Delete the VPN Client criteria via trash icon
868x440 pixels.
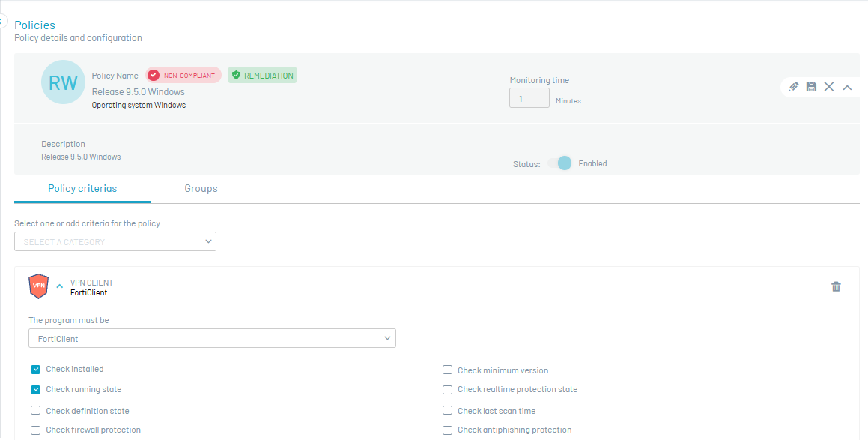836,286
